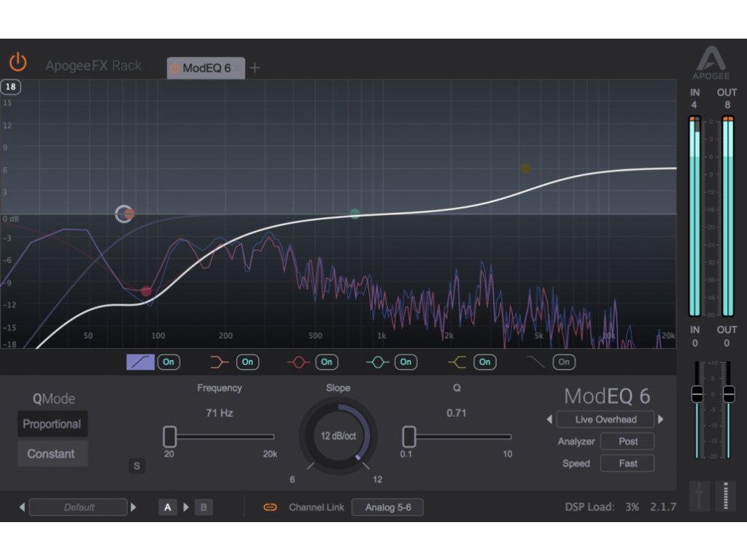Click the red EQ node on the curve

point(146,291)
